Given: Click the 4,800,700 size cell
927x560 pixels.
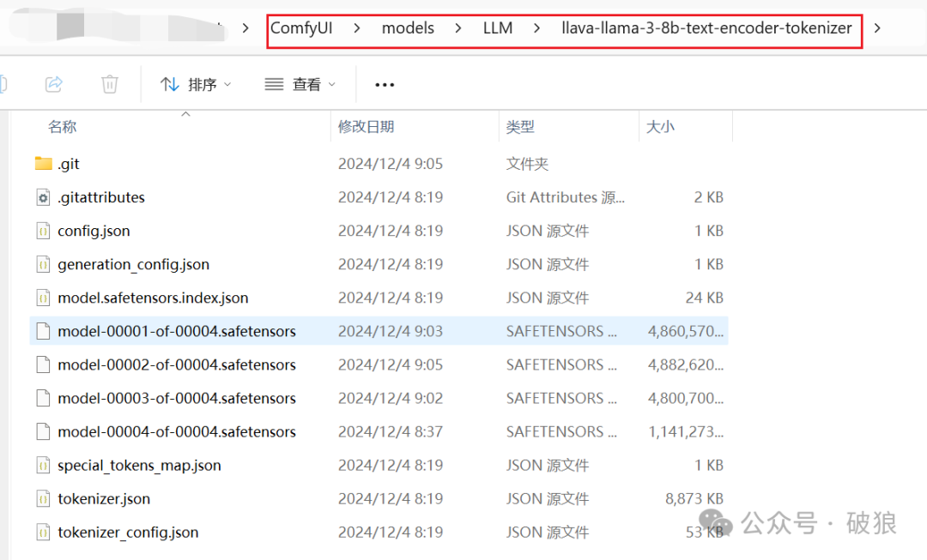Looking at the screenshot, I should (x=686, y=398).
